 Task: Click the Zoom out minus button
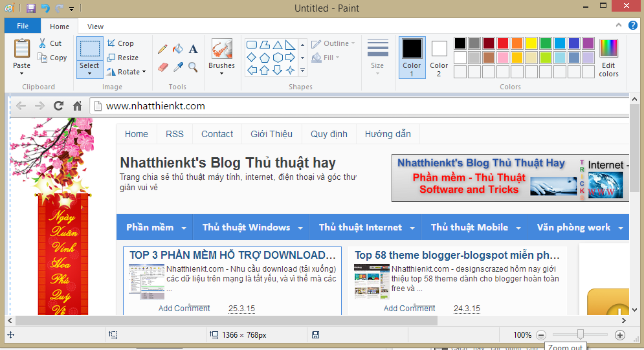pyautogui.click(x=541, y=335)
